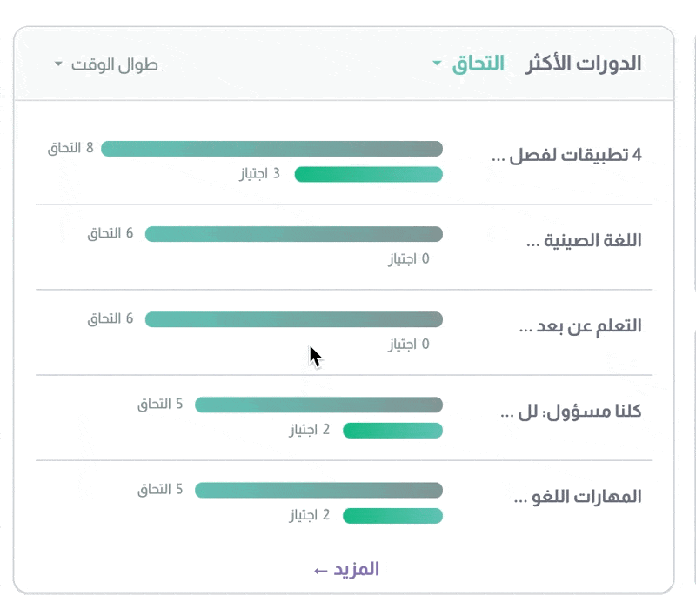Select course 4 تطبيقات لفصل
This screenshot has height=616, width=696.
pos(567,155)
